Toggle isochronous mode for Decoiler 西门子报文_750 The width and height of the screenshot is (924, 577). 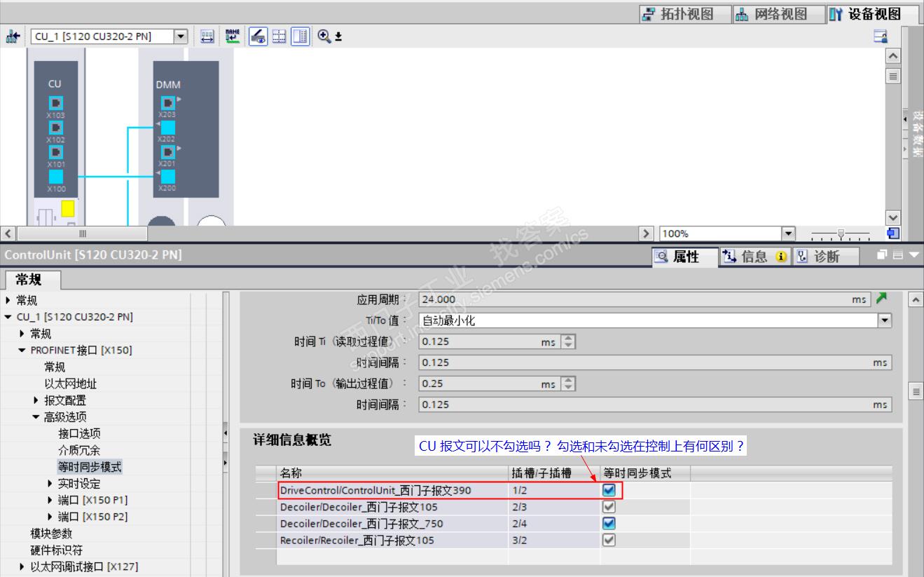tap(609, 524)
